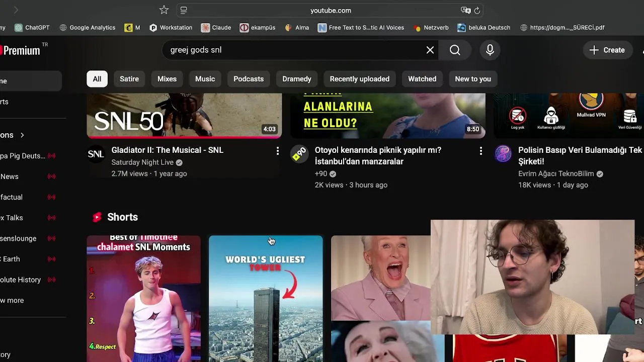This screenshot has height=362, width=644.
Task: Open the Google Analytics bookmark
Action: [87, 28]
